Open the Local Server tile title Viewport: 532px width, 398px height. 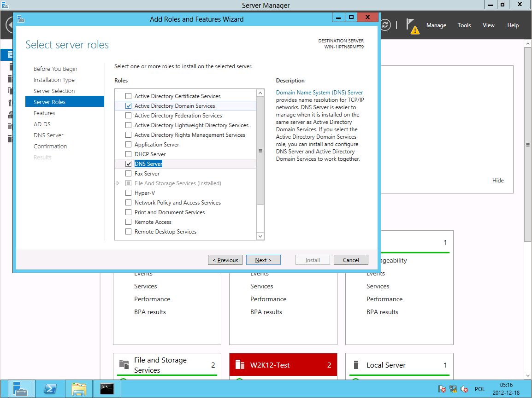pyautogui.click(x=386, y=365)
